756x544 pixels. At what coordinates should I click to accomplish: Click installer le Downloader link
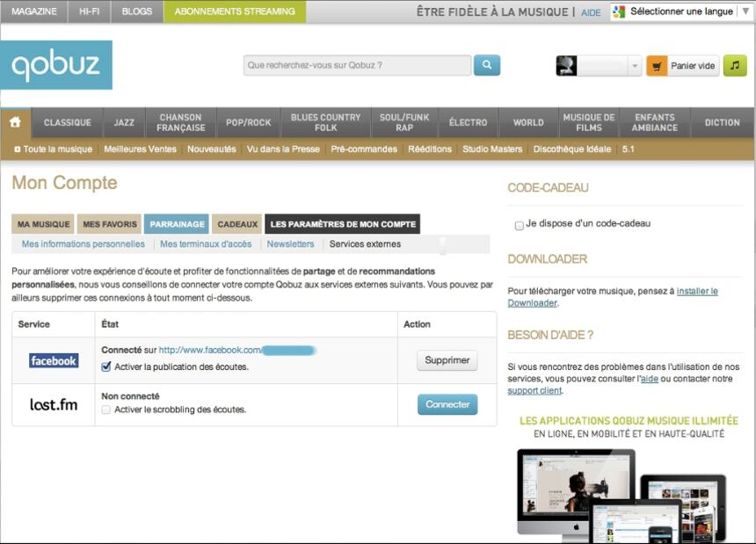[613, 297]
